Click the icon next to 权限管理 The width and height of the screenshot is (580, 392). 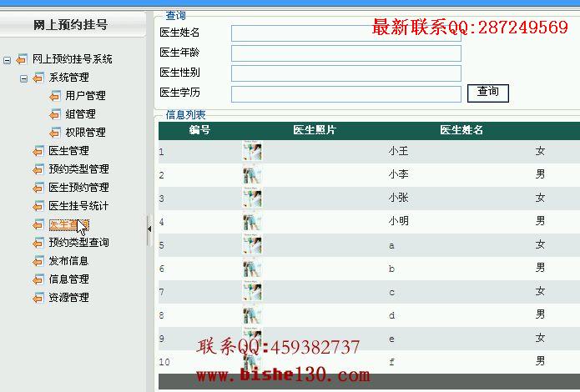coord(55,133)
